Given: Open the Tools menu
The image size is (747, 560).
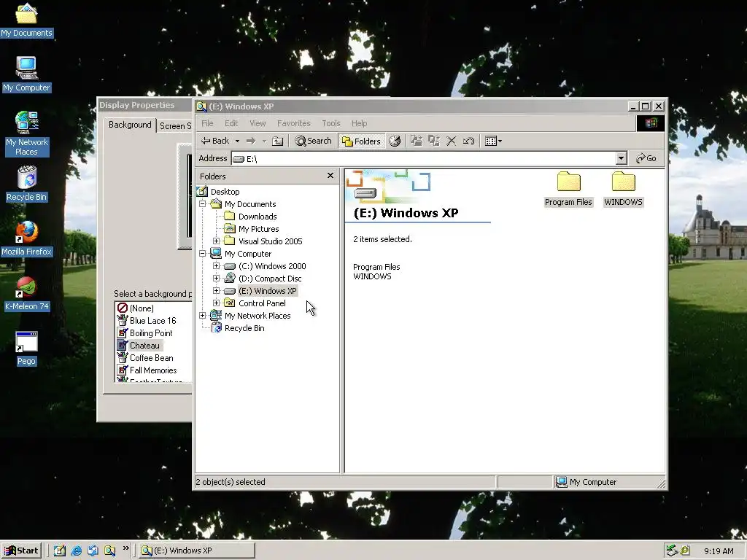Looking at the screenshot, I should tap(330, 123).
